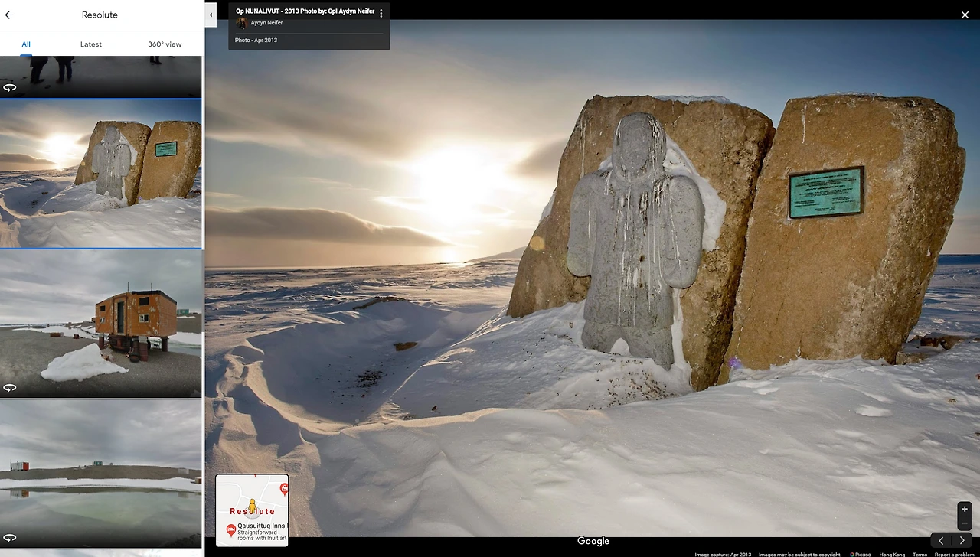Open the water reflection landscape thumbnail
This screenshot has width=980, height=557.
[x=100, y=473]
